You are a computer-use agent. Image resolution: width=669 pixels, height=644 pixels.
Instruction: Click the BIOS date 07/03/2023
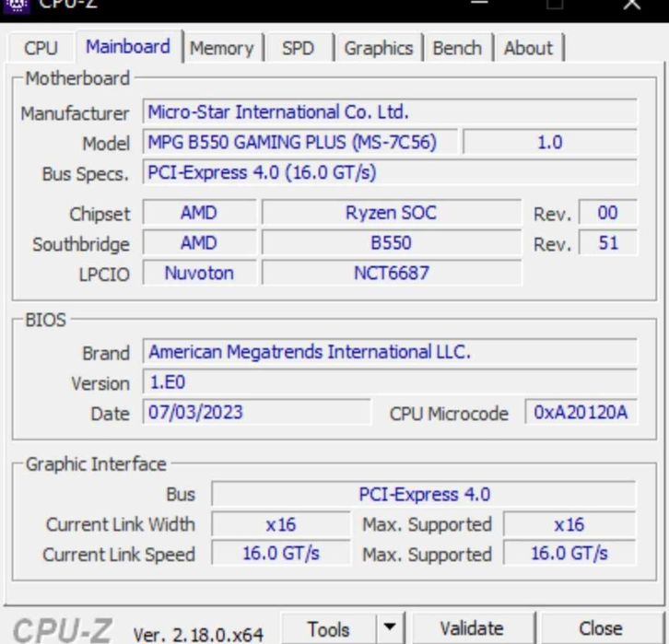coord(257,413)
